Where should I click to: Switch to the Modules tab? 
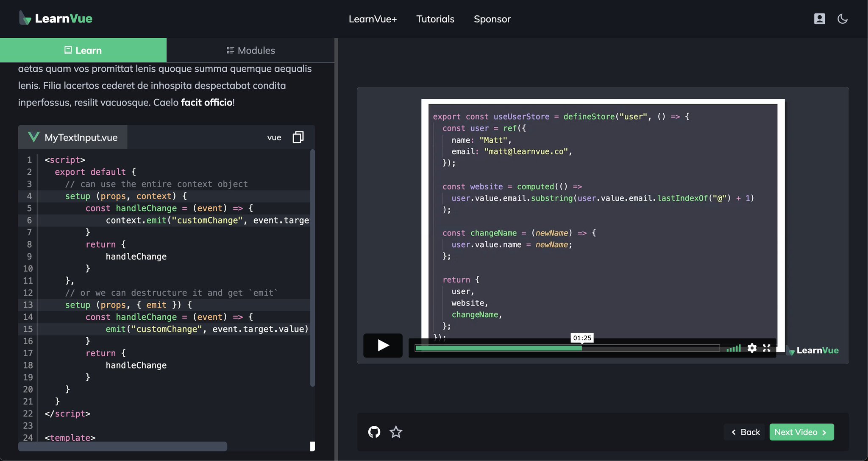click(x=250, y=50)
